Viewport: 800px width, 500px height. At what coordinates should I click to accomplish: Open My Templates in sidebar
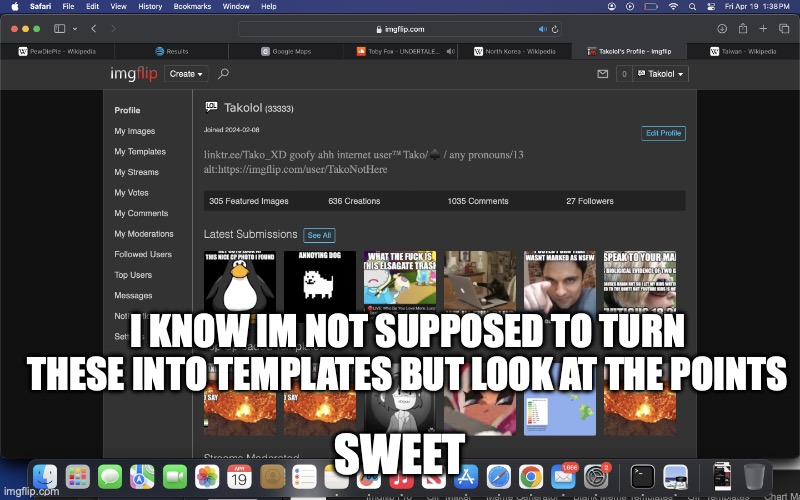pyautogui.click(x=140, y=152)
